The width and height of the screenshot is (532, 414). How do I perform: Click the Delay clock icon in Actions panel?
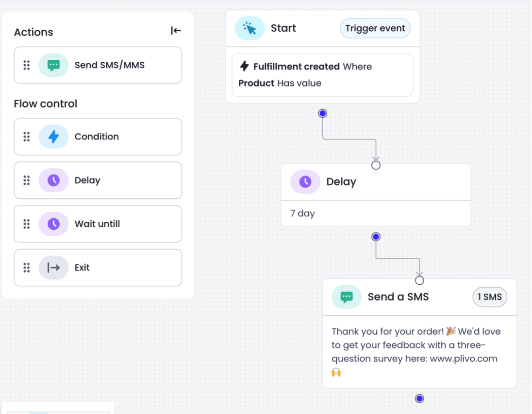click(x=53, y=180)
